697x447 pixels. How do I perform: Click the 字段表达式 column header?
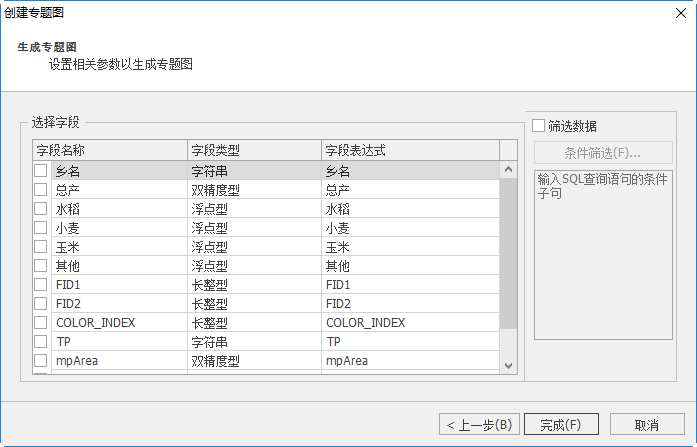tap(410, 151)
